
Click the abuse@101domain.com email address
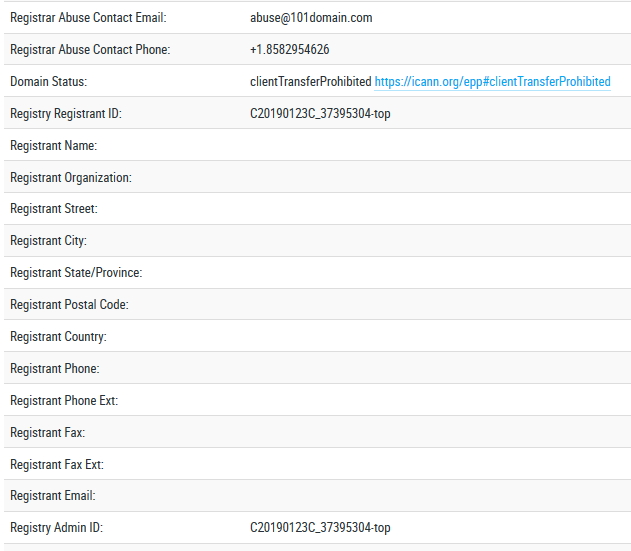coord(311,18)
